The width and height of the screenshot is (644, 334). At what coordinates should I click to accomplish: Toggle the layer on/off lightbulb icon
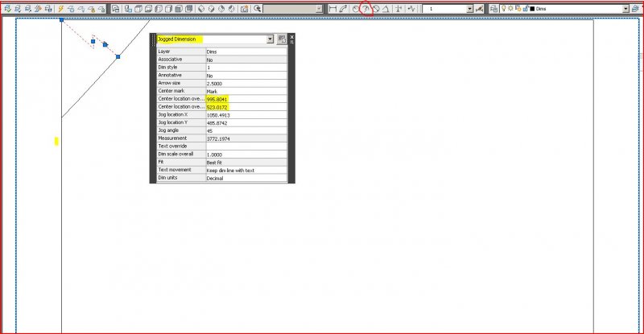click(x=504, y=8)
